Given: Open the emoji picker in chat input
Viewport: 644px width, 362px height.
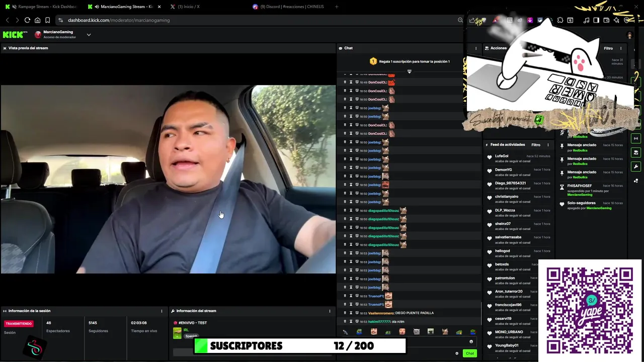Looking at the screenshot, I should [x=471, y=342].
